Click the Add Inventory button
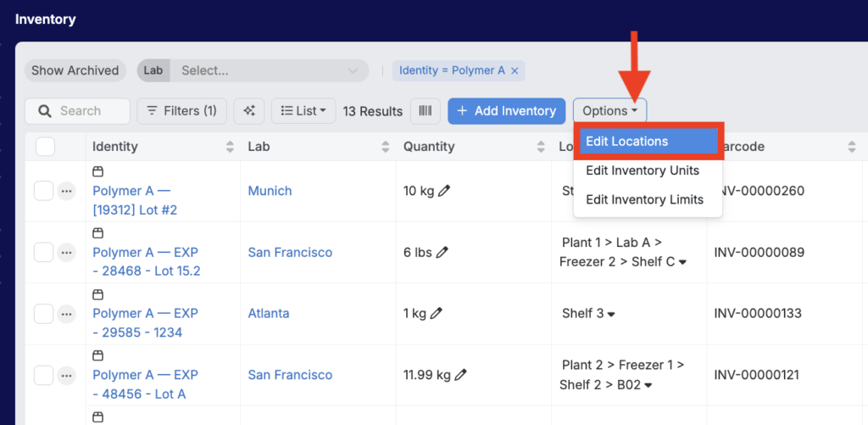The height and width of the screenshot is (425, 868). pyautogui.click(x=507, y=111)
